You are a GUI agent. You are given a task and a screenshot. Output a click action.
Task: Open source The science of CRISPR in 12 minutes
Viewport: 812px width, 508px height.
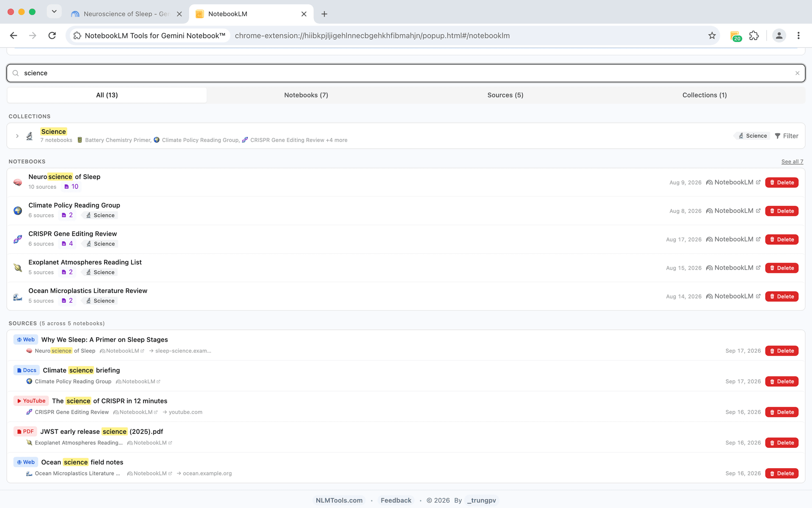coord(110,401)
